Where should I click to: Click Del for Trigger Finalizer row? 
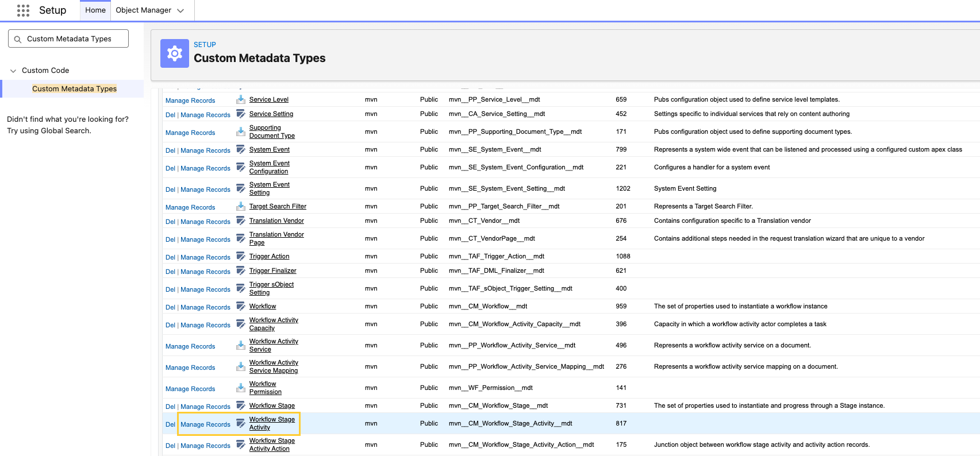pyautogui.click(x=170, y=272)
